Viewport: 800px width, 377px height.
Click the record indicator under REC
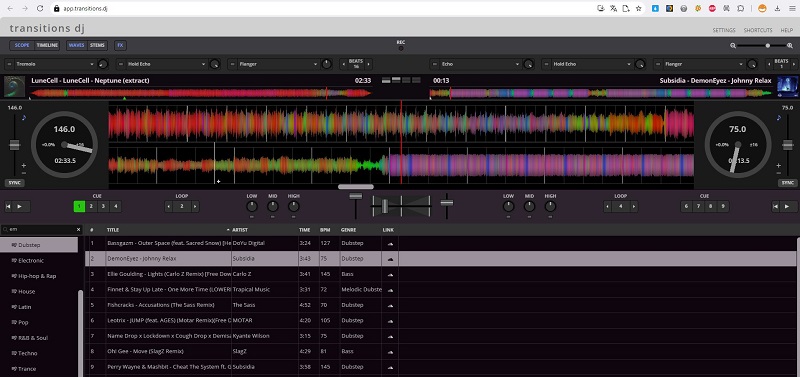click(x=401, y=48)
